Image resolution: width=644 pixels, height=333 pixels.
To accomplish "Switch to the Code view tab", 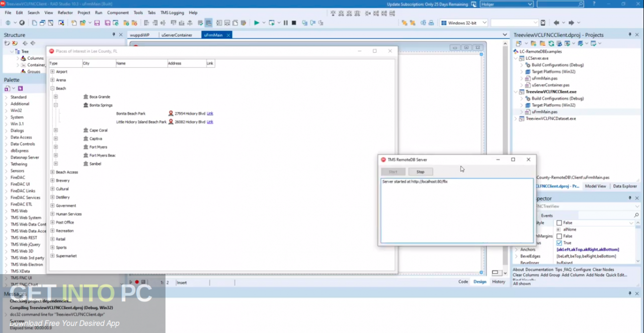I will tap(463, 282).
